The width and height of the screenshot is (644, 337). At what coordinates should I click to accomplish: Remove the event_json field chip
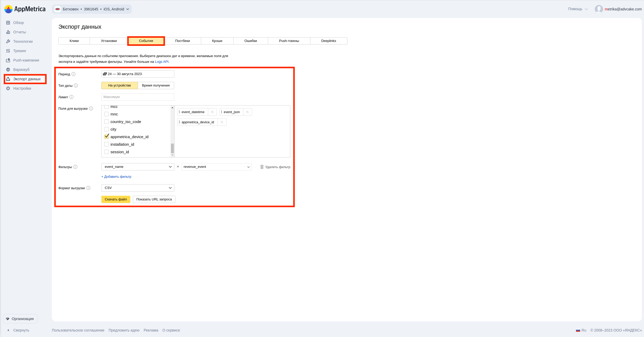tap(247, 112)
